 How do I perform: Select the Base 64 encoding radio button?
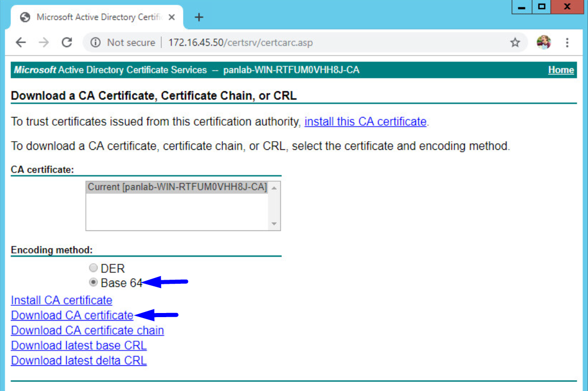click(93, 282)
